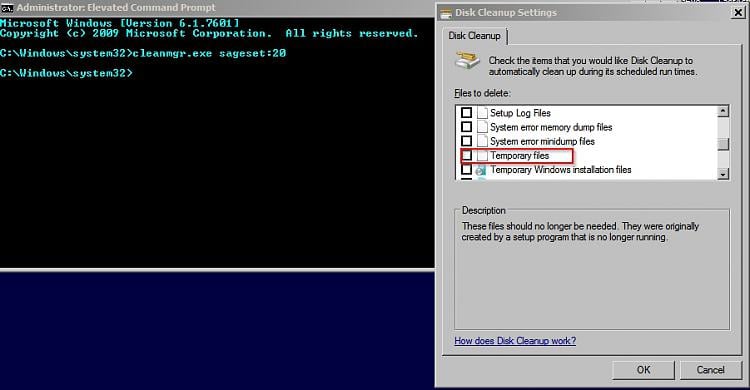Open the How does Disk Cleanup work link
This screenshot has width=750, height=390.
coord(515,341)
